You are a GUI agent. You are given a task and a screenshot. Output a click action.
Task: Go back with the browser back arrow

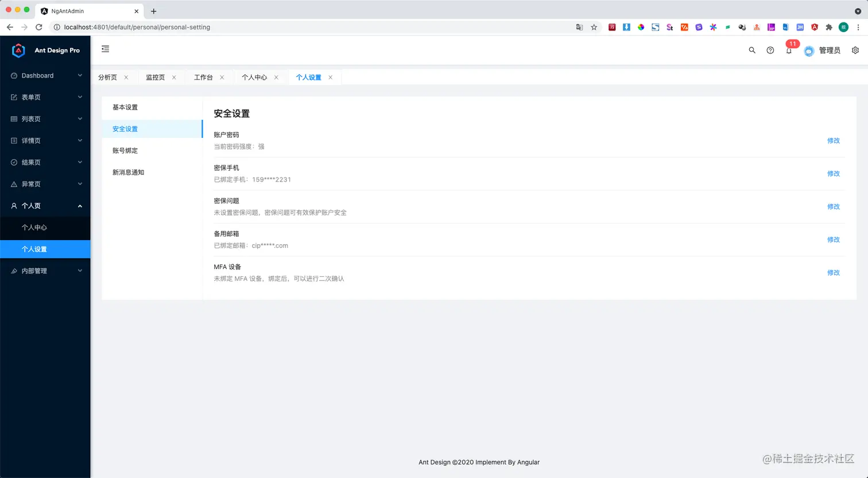click(x=10, y=27)
